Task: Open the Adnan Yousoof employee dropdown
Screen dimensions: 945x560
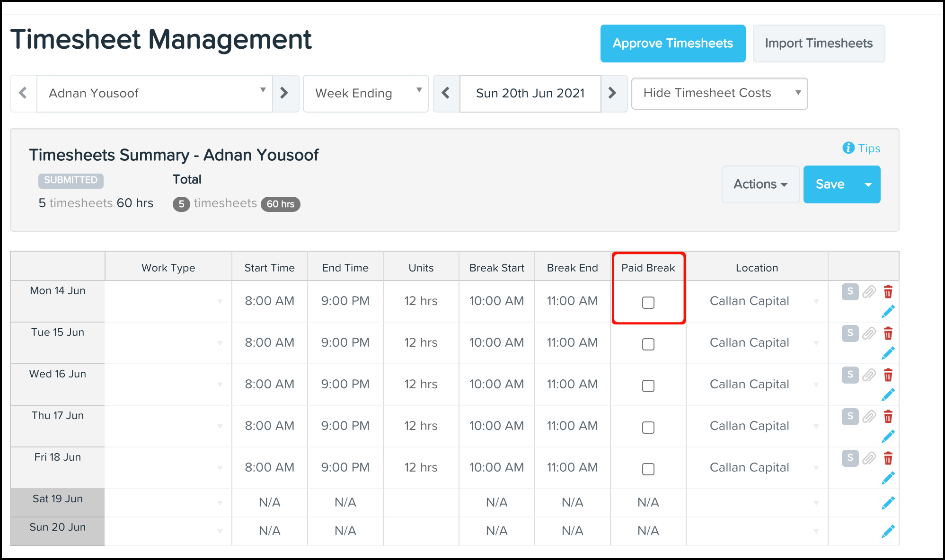Action: point(155,93)
